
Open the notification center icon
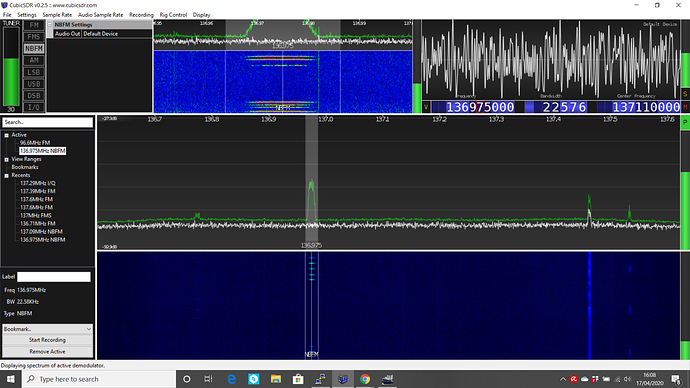click(x=676, y=379)
